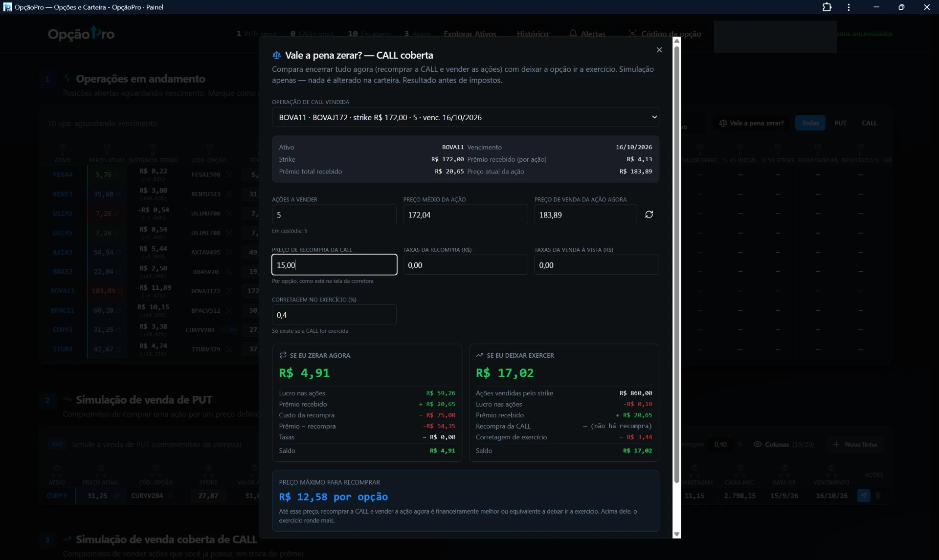The image size is (939, 560).
Task: Click the 'Operações em andamento' section heading
Action: coord(141,79)
